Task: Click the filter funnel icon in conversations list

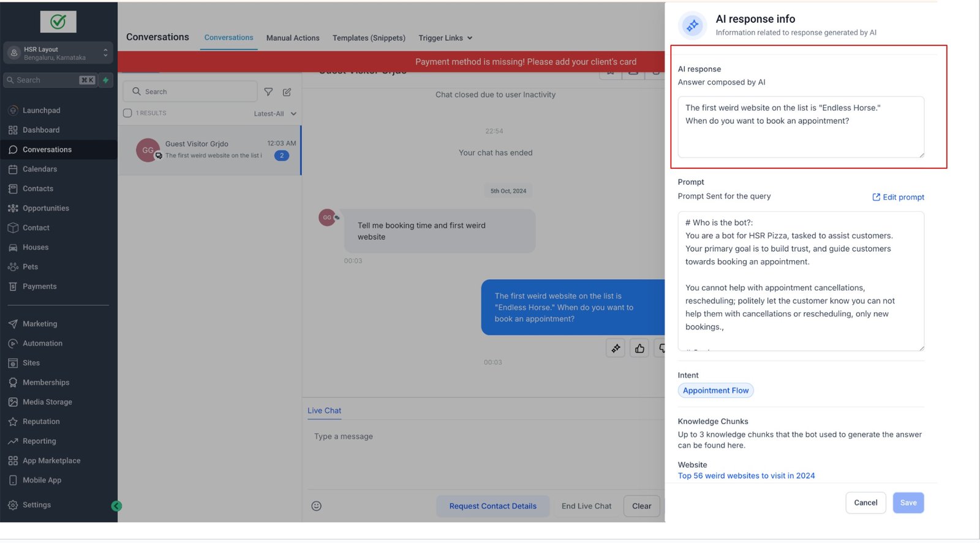Action: (268, 92)
